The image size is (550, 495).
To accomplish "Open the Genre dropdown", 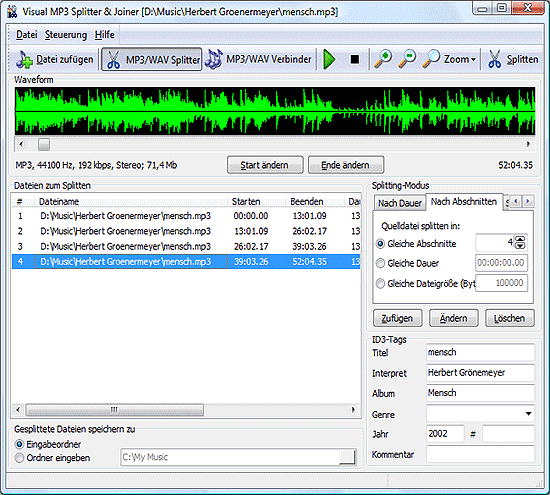I will 528,414.
